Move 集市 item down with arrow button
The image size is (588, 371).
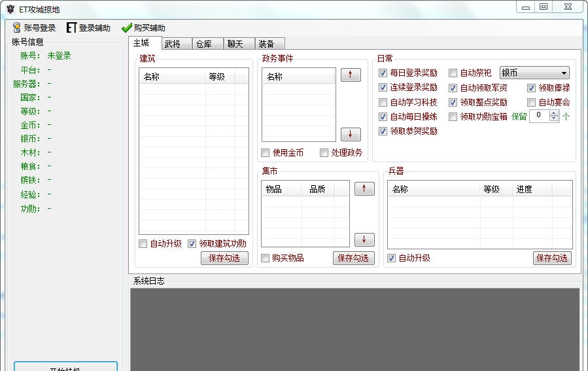pyautogui.click(x=364, y=239)
